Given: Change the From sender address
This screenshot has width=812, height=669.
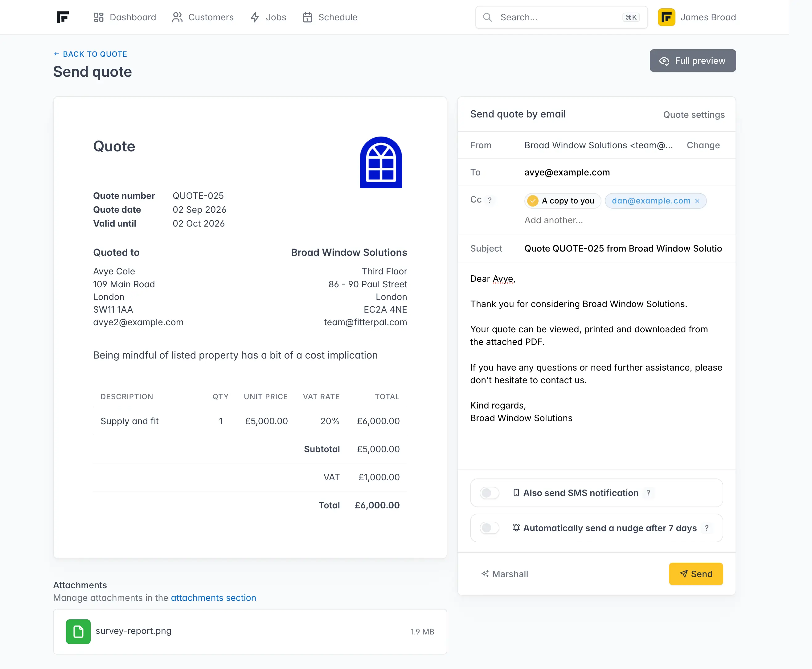Looking at the screenshot, I should tap(703, 145).
